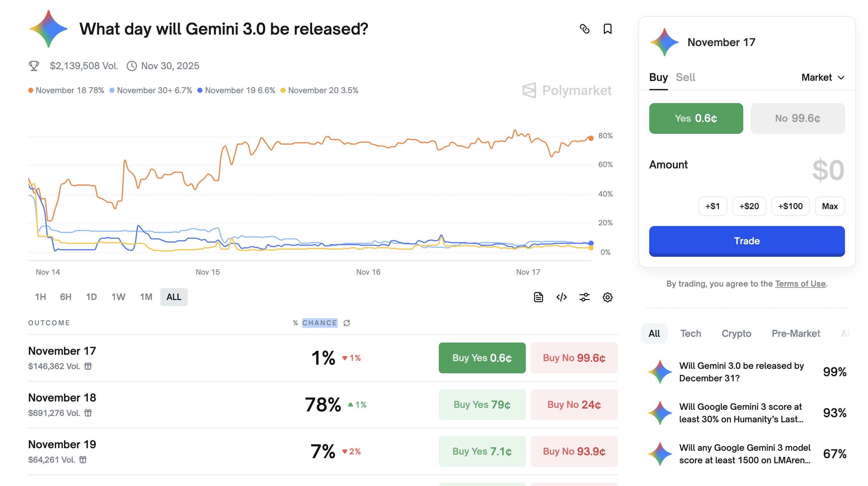Select the Yes 0.6¢ outcome option
This screenshot has height=486, width=868.
(696, 118)
